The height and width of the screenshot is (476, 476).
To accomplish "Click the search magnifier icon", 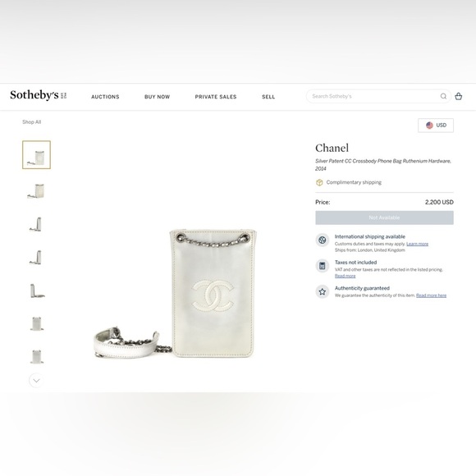I will pos(443,96).
